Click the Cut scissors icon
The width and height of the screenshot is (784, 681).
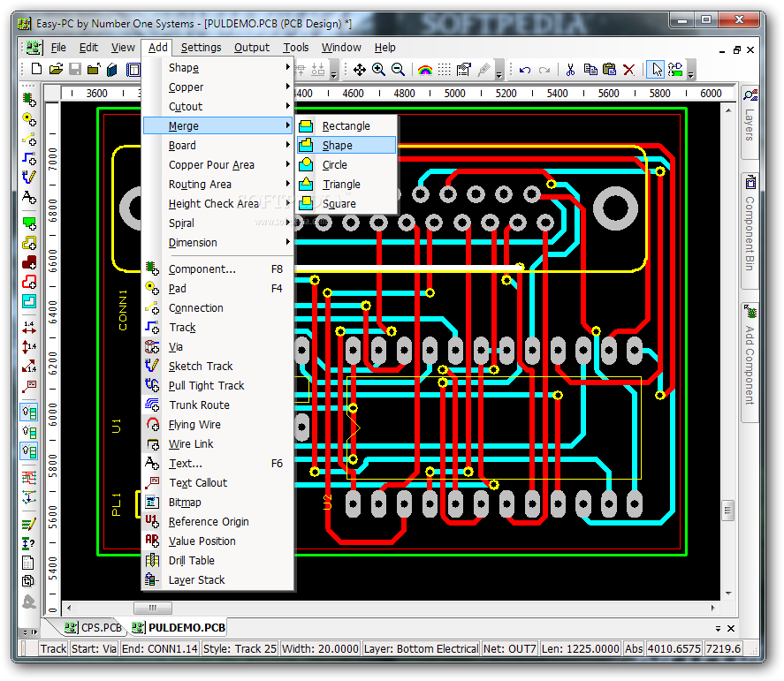[x=570, y=70]
